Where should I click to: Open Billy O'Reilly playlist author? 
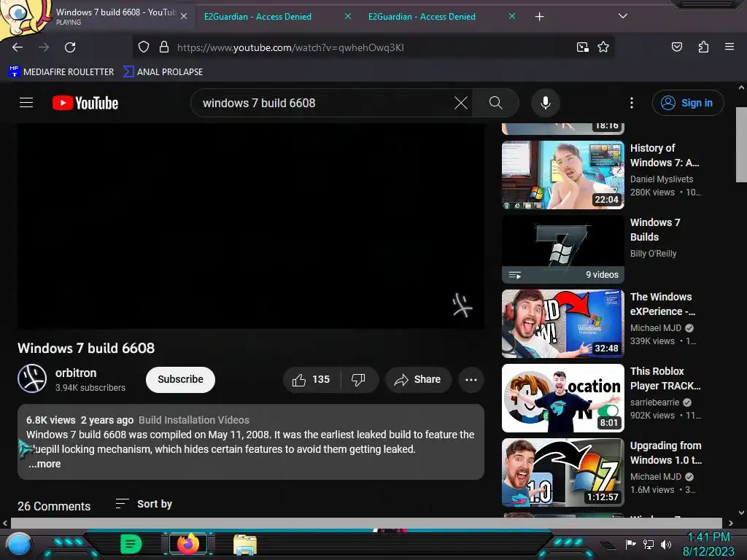click(653, 253)
